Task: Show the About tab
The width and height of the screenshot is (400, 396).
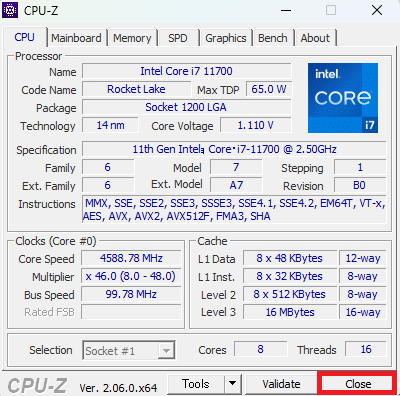Action: [315, 38]
